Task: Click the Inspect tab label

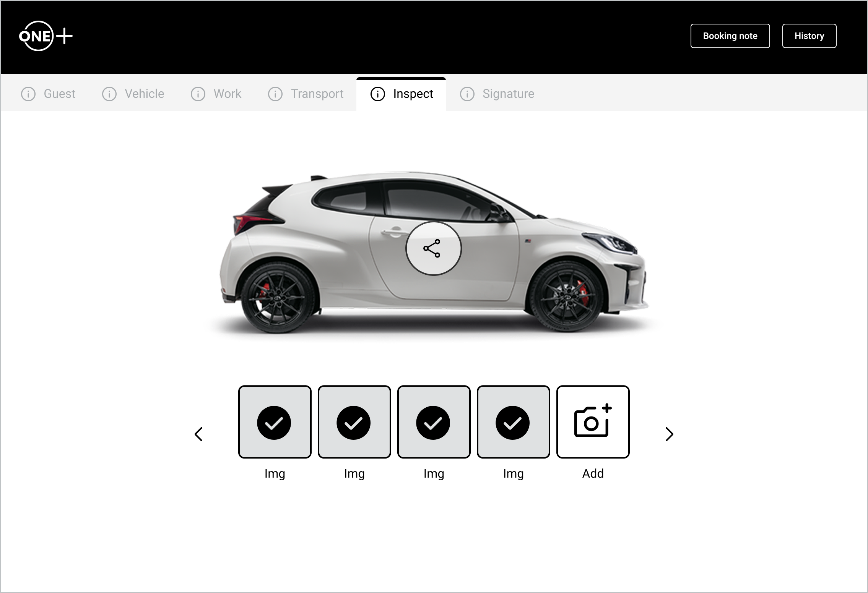Action: [413, 94]
